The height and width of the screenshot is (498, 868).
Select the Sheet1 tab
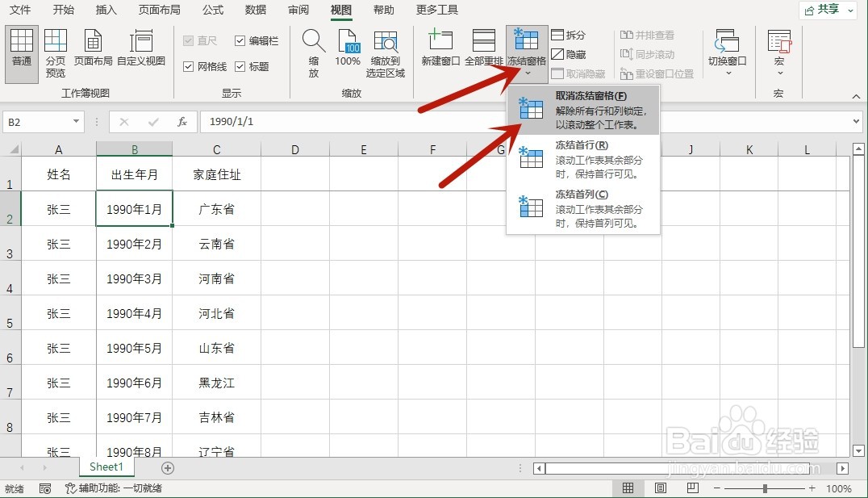tap(106, 467)
